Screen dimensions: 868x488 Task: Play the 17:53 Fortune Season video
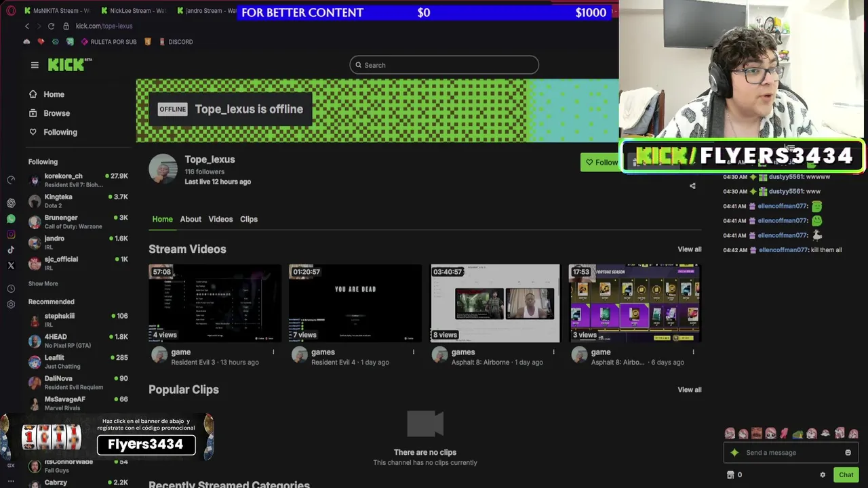pyautogui.click(x=635, y=303)
